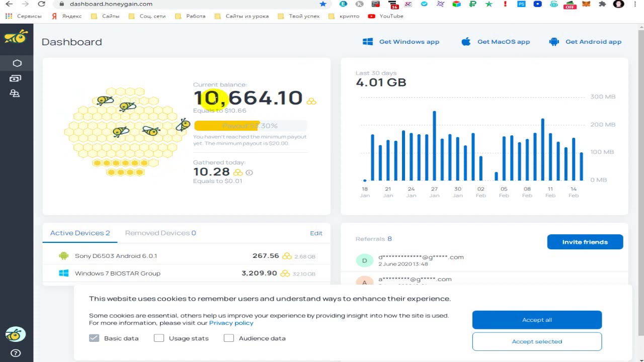This screenshot has width=644, height=362.
Task: Go back with the browser back arrow
Action: click(9, 4)
